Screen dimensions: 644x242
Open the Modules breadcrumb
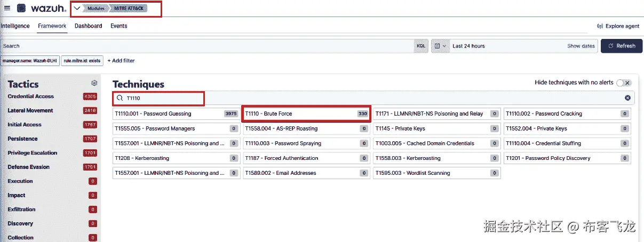(x=96, y=9)
